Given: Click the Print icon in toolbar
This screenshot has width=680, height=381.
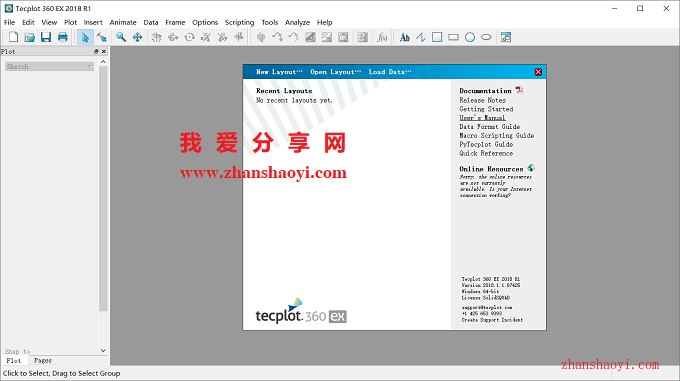Looking at the screenshot, I should [62, 37].
